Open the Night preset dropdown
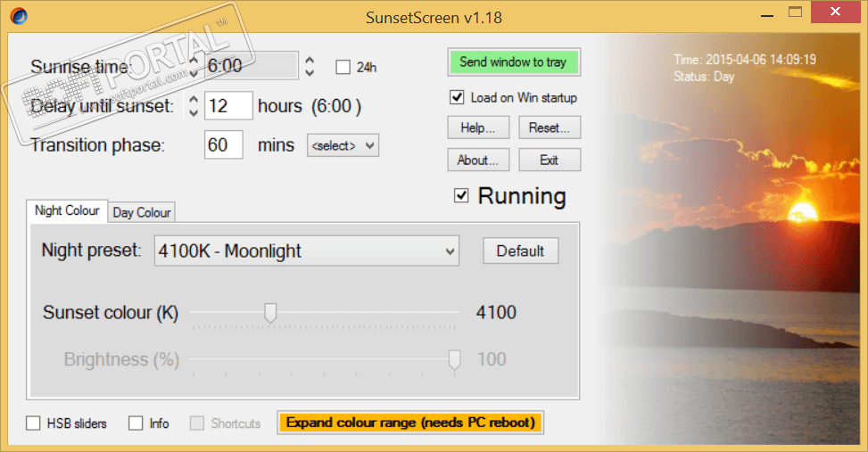This screenshot has height=452, width=868. coord(307,251)
